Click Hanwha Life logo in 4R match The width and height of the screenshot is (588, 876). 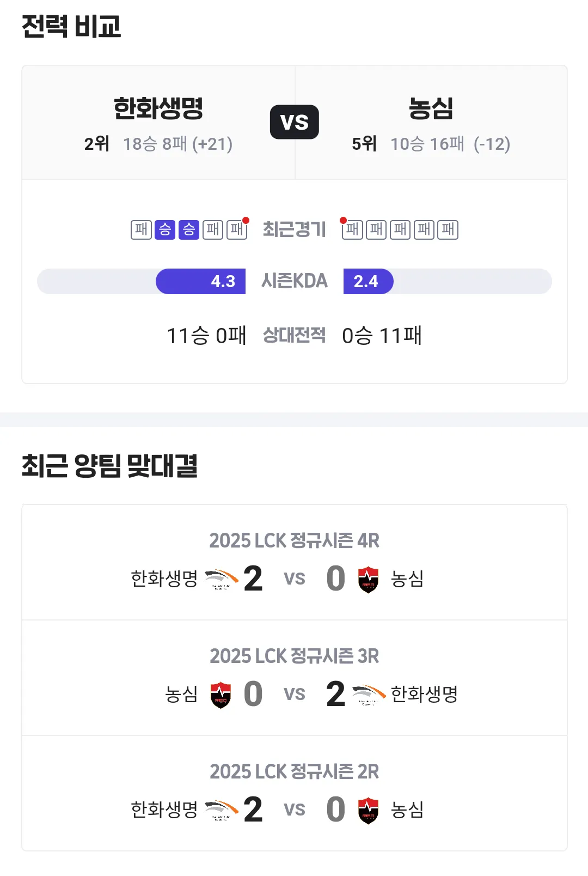coord(221,579)
